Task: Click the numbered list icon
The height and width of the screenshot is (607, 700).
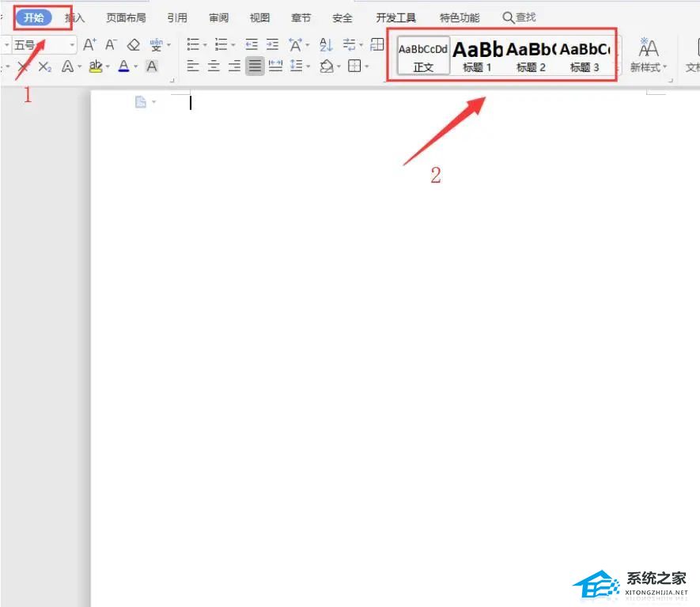Action: [x=221, y=44]
